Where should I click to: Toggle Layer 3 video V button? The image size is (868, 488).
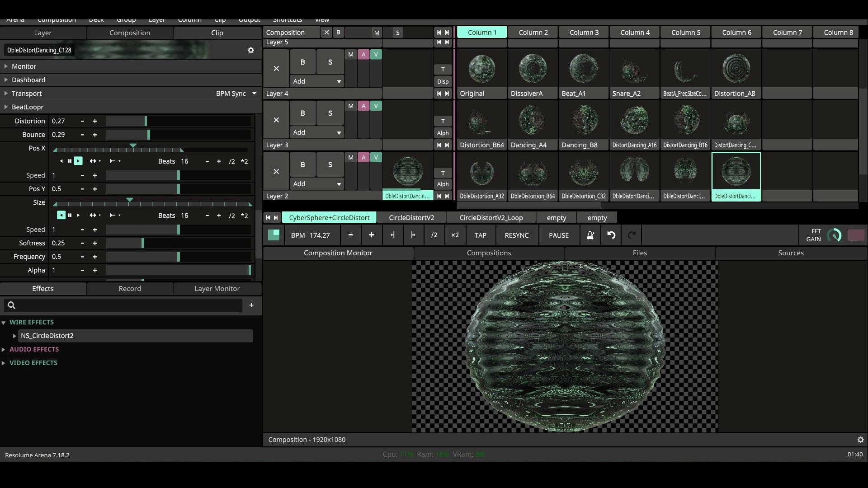click(x=376, y=106)
